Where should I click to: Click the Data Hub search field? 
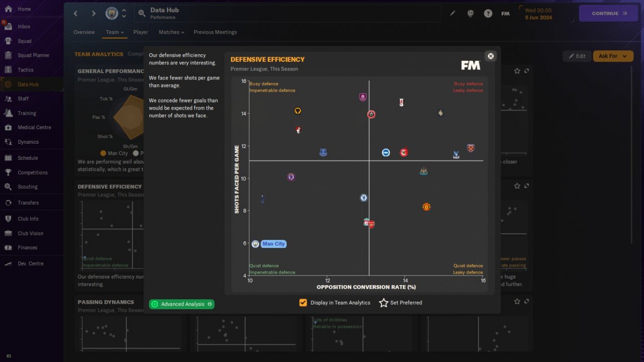pyautogui.click(x=288, y=14)
